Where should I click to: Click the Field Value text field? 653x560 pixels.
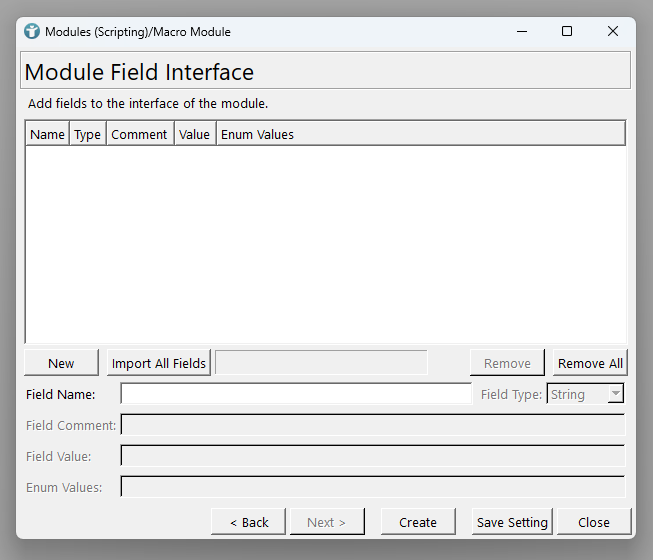coord(372,456)
